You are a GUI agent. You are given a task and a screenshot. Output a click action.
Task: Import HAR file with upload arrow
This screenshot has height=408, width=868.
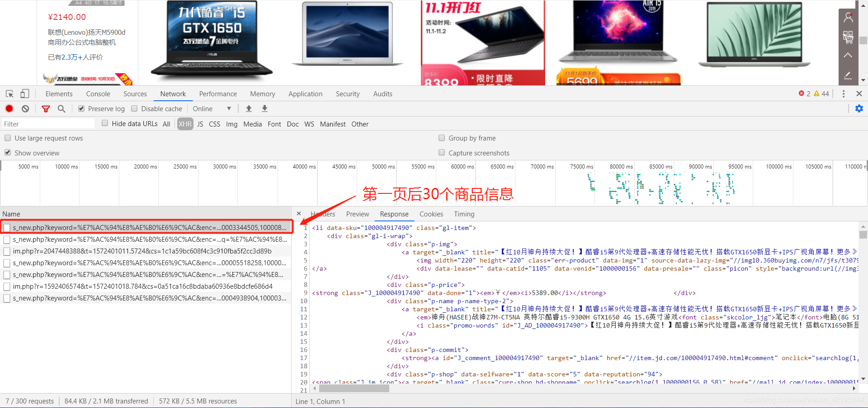pyautogui.click(x=249, y=108)
